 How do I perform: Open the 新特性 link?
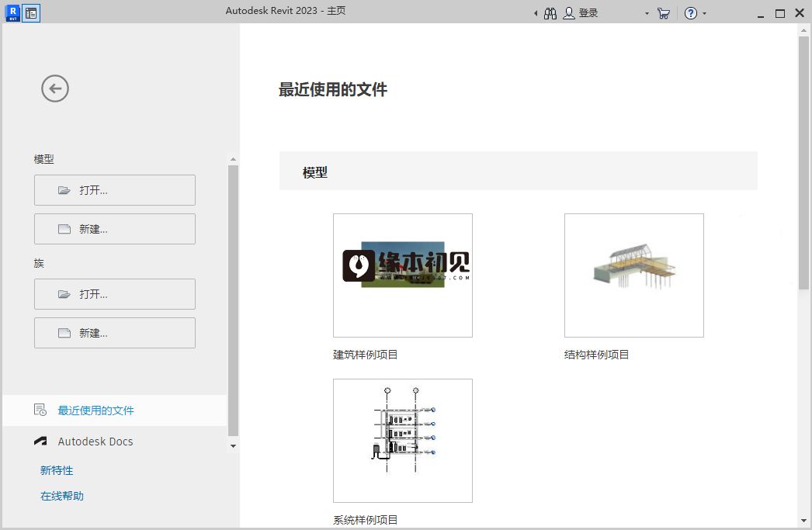tap(57, 470)
